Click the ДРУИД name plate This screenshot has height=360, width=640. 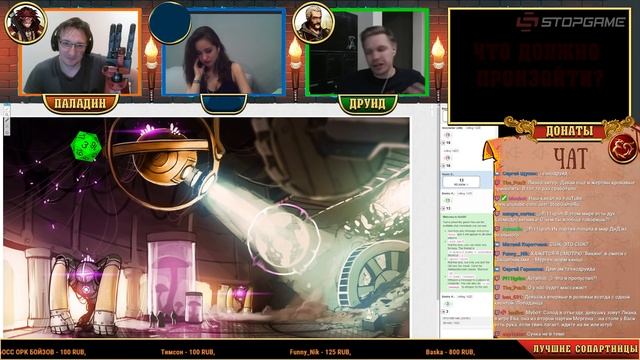(367, 104)
